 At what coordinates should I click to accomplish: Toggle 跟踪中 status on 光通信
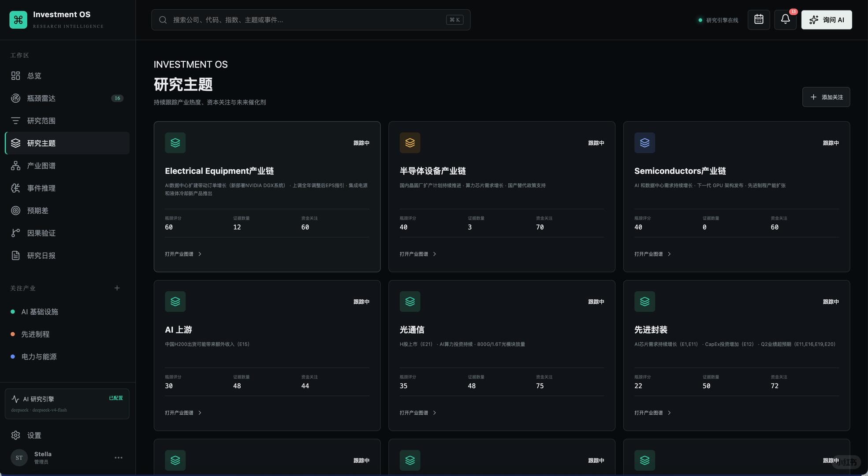596,302
